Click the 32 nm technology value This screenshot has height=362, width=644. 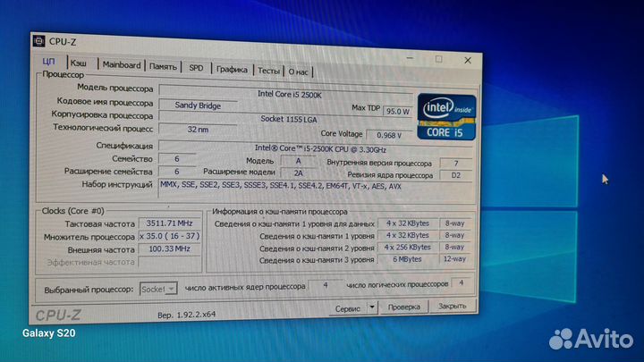(x=198, y=130)
